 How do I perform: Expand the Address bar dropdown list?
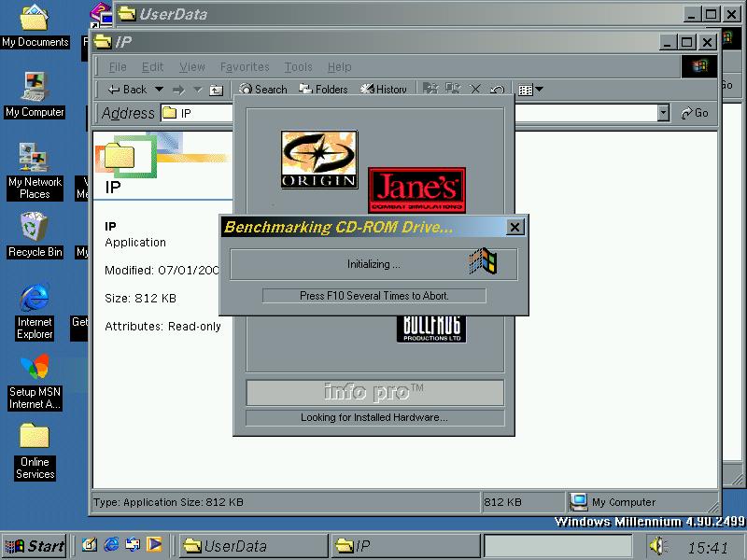pyautogui.click(x=663, y=113)
